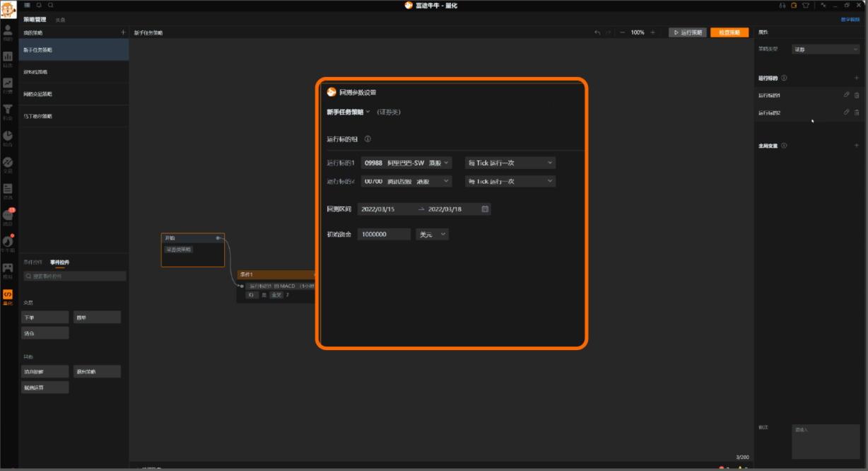Screen dimensions: 868x471
Task: Show info tooltip beside dialog 运行标的组
Action: click(368, 139)
